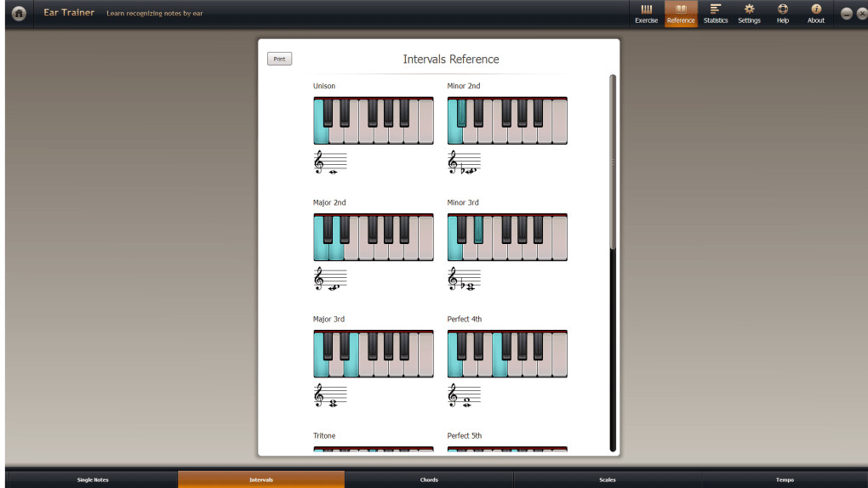The width and height of the screenshot is (868, 488).
Task: Click 'Learn recognizing notes by ear' subtitle
Action: pyautogui.click(x=154, y=14)
